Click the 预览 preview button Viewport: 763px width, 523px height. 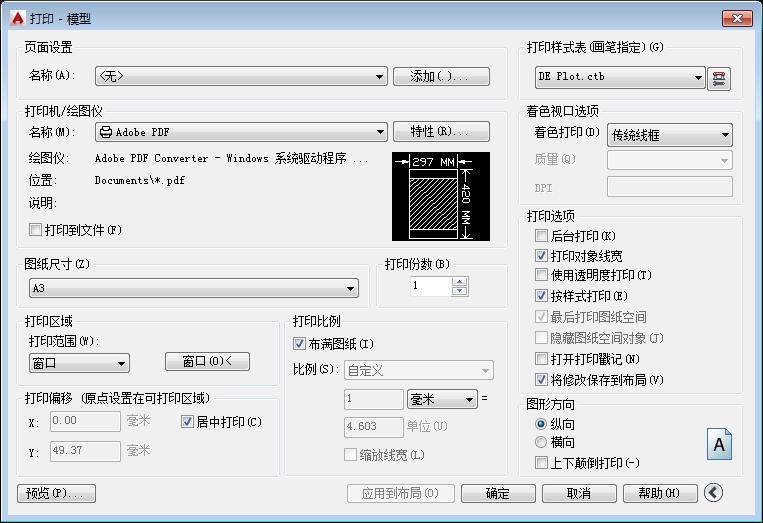coord(56,493)
